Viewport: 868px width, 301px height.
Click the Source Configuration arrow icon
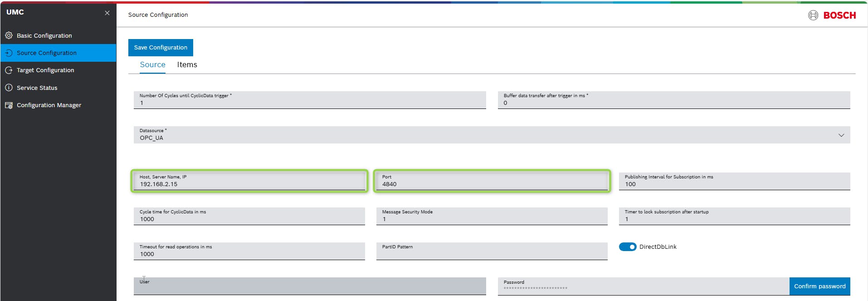pyautogui.click(x=9, y=53)
